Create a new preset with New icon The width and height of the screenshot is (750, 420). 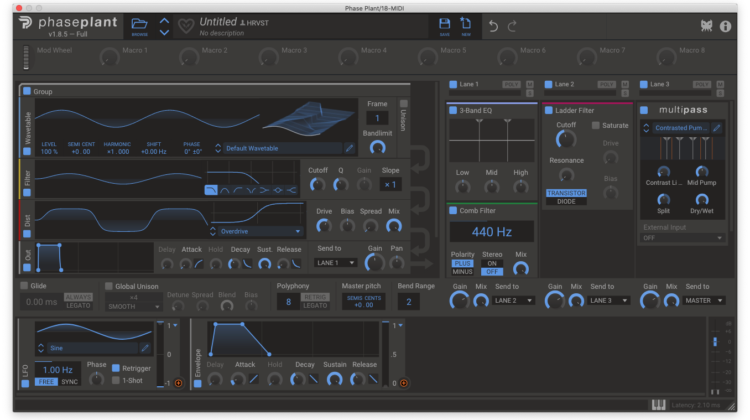(x=465, y=24)
